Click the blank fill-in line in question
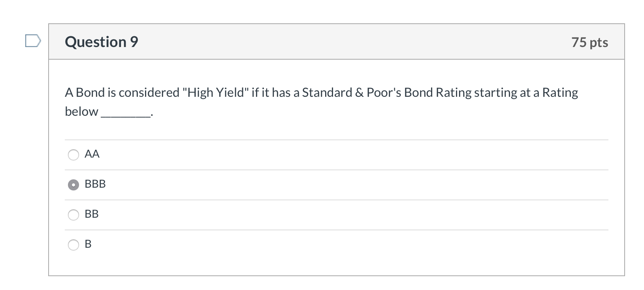Image resolution: width=644 pixels, height=290 pixels. click(x=126, y=114)
